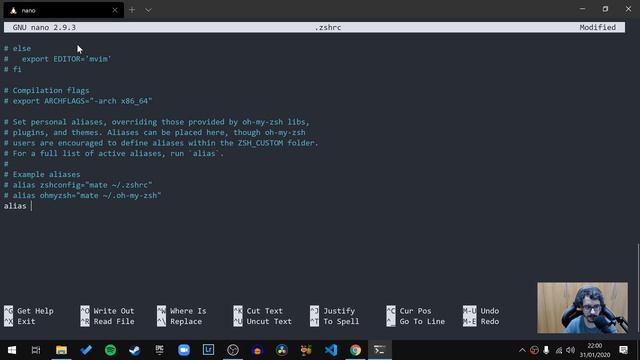640x360 pixels.
Task: Open OBS Studio from the taskbar
Action: click(x=233, y=350)
